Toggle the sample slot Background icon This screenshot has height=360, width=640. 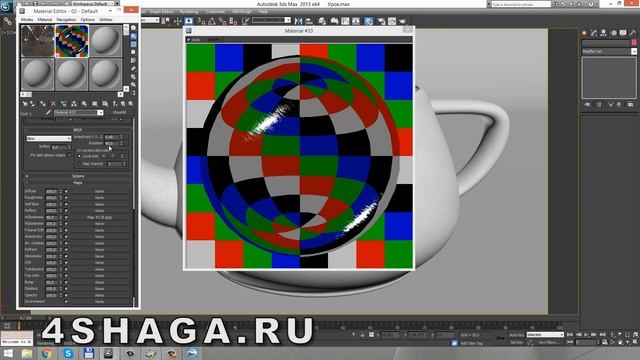coord(133,44)
